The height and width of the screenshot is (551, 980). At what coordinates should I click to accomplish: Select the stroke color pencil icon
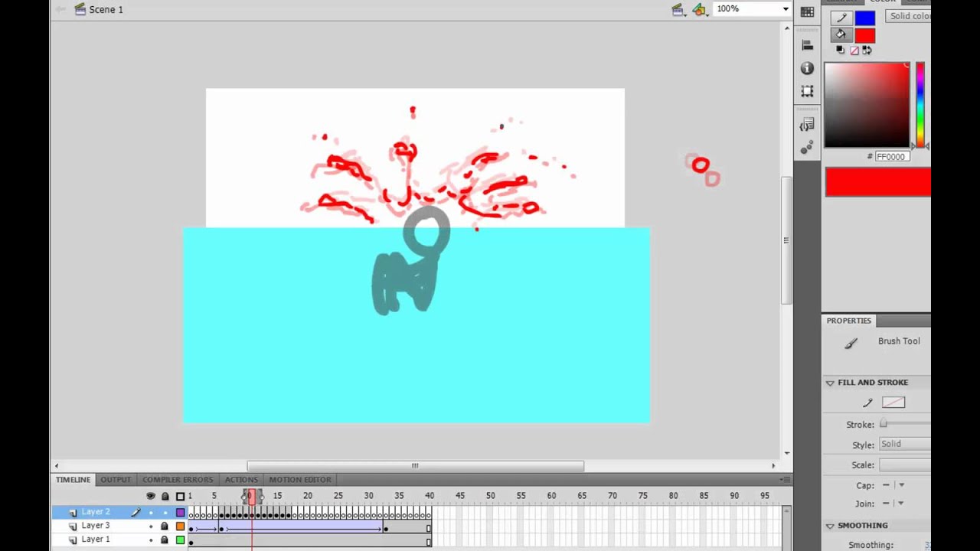[841, 18]
